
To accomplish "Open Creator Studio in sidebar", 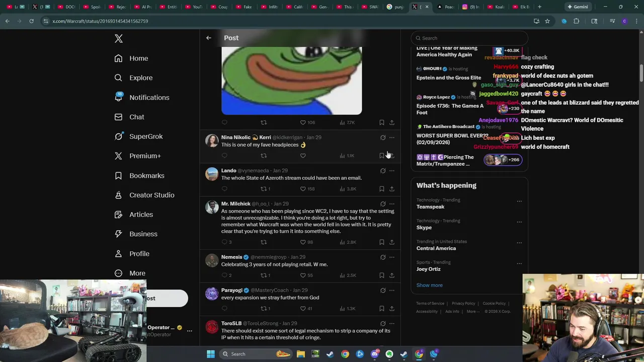I will (x=144, y=195).
